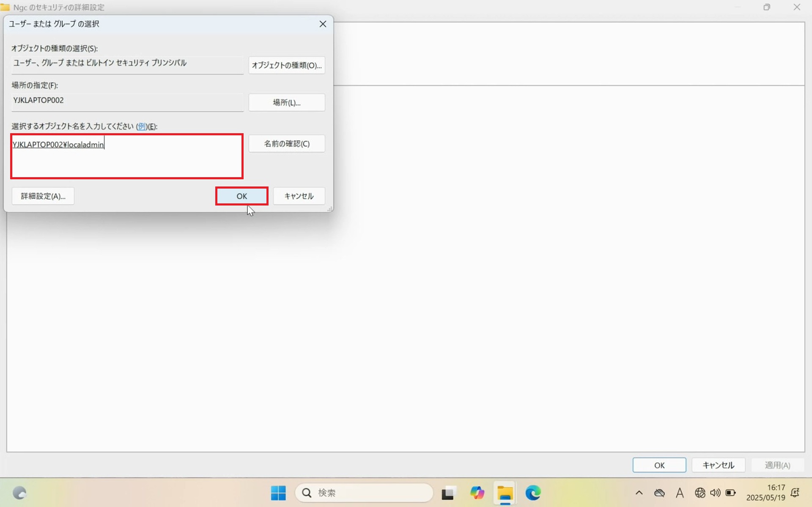Open オブジェクトの種類(O)... button
The width and height of the screenshot is (812, 507).
(x=287, y=65)
